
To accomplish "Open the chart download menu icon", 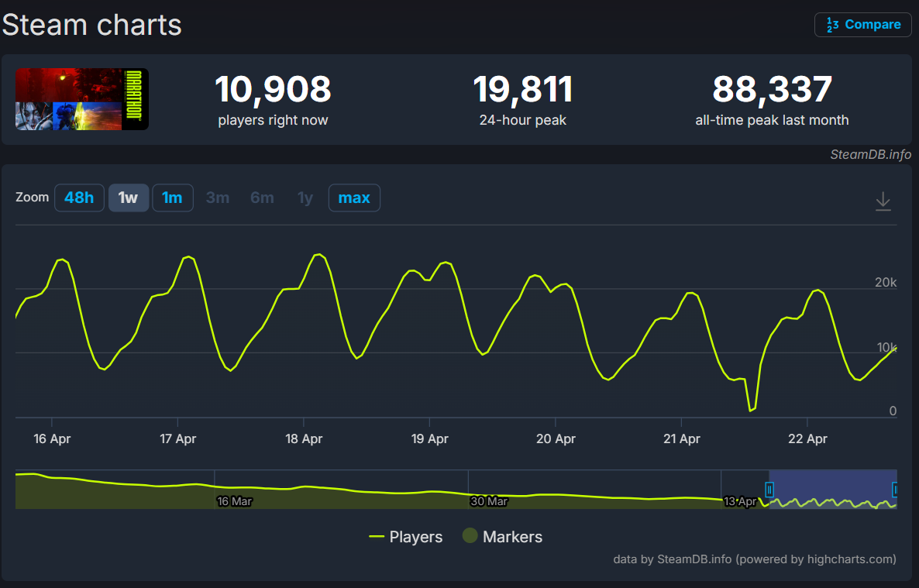I will click(883, 201).
